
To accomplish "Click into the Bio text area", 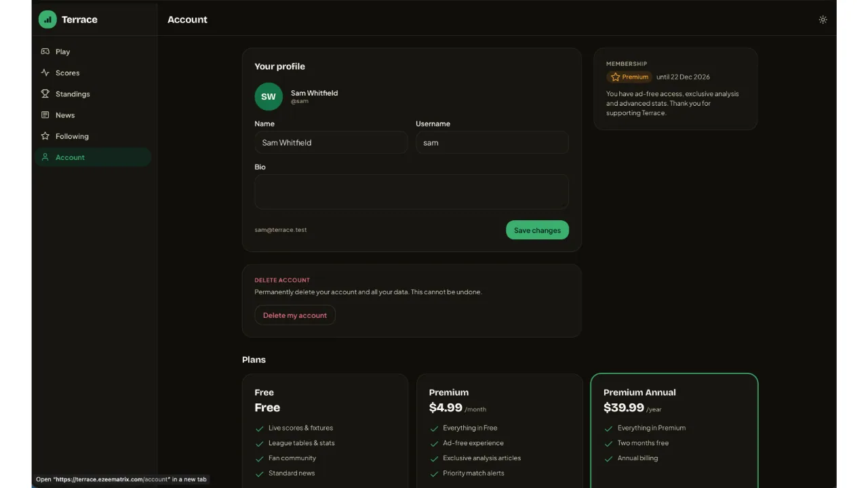I will coord(412,192).
